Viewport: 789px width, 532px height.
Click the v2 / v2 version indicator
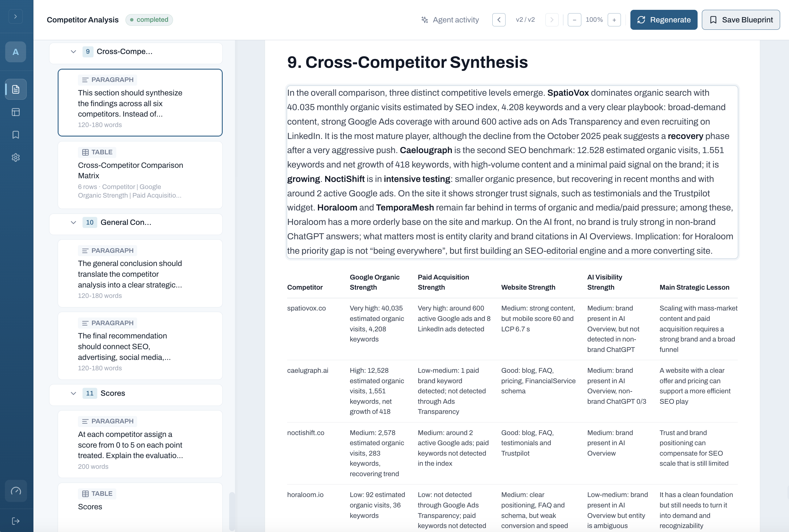pyautogui.click(x=525, y=20)
